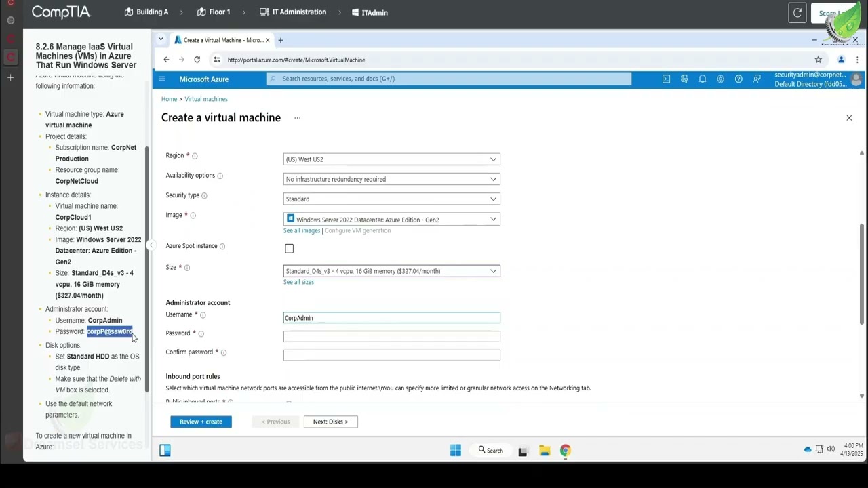Open the browser three-dot menu

(857, 60)
